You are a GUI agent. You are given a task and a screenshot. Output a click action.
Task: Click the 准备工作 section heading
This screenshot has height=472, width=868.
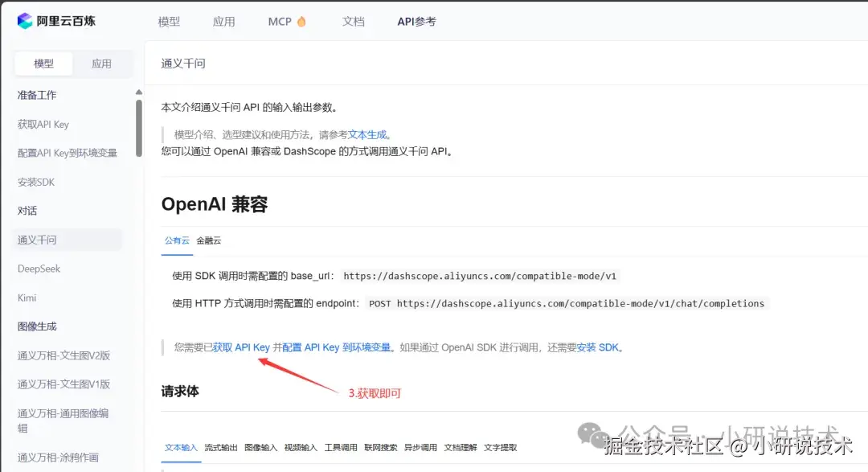tap(36, 96)
